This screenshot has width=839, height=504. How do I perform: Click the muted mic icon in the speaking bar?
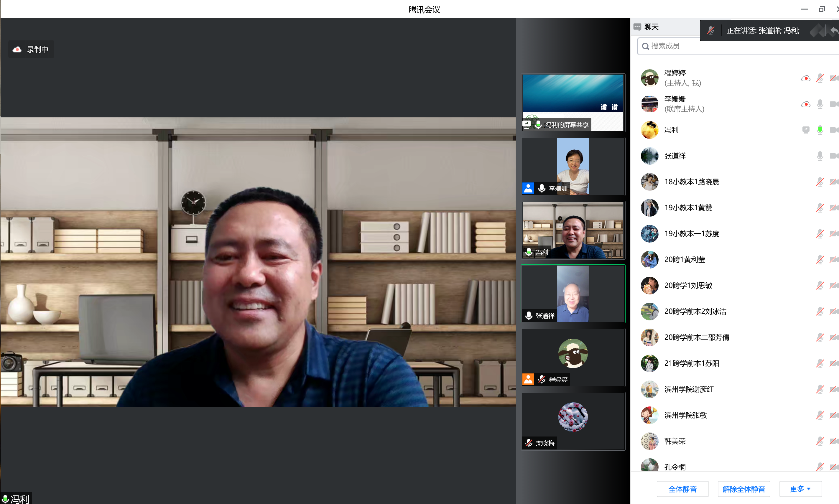710,31
